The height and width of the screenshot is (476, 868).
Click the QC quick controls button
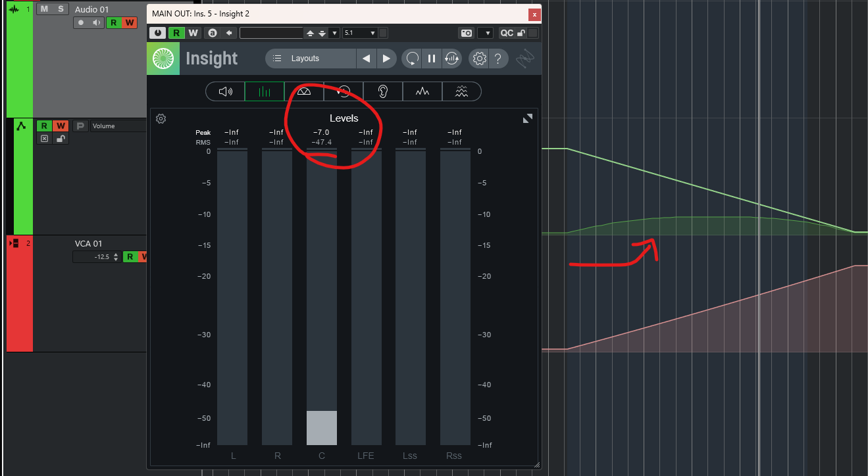coord(507,33)
